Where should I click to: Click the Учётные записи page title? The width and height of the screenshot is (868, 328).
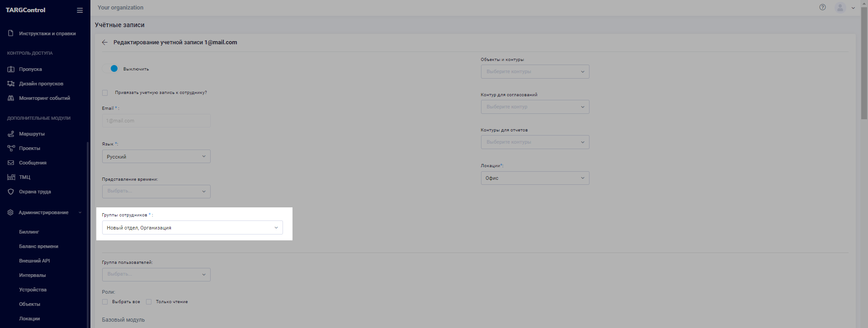120,25
